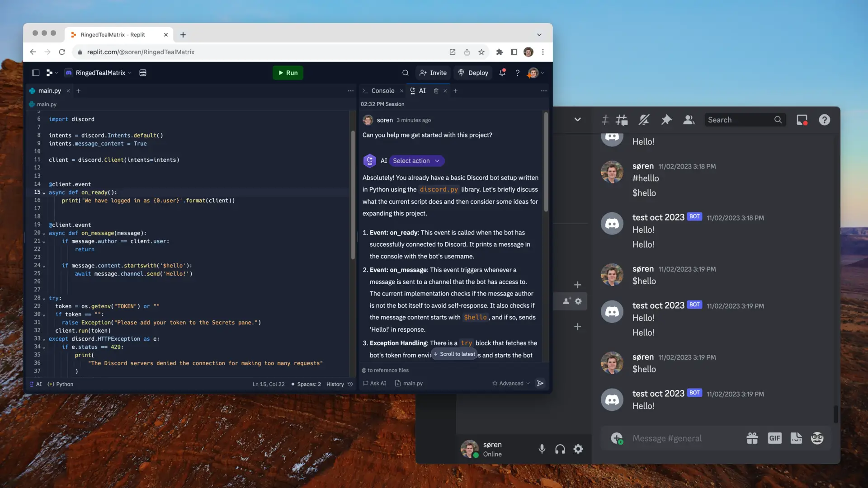The height and width of the screenshot is (488, 868).
Task: Click the Invite collaborators icon
Action: pos(434,73)
